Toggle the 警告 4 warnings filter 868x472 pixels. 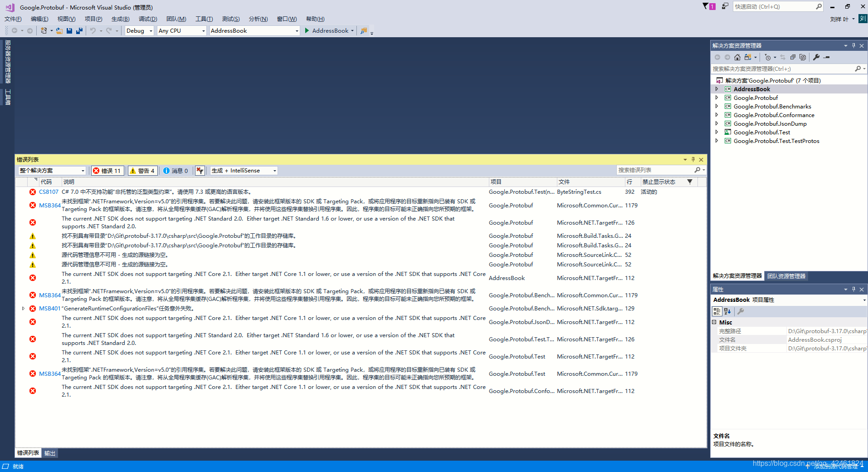click(142, 170)
